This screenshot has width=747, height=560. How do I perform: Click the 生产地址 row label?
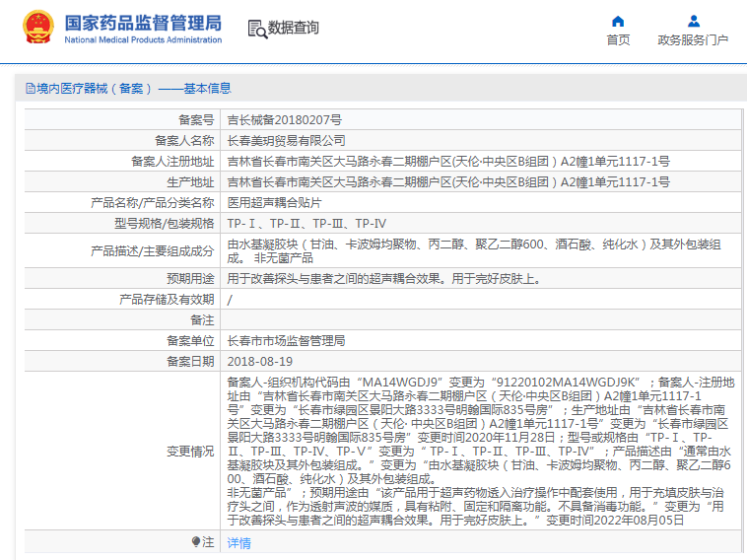pyautogui.click(x=190, y=182)
